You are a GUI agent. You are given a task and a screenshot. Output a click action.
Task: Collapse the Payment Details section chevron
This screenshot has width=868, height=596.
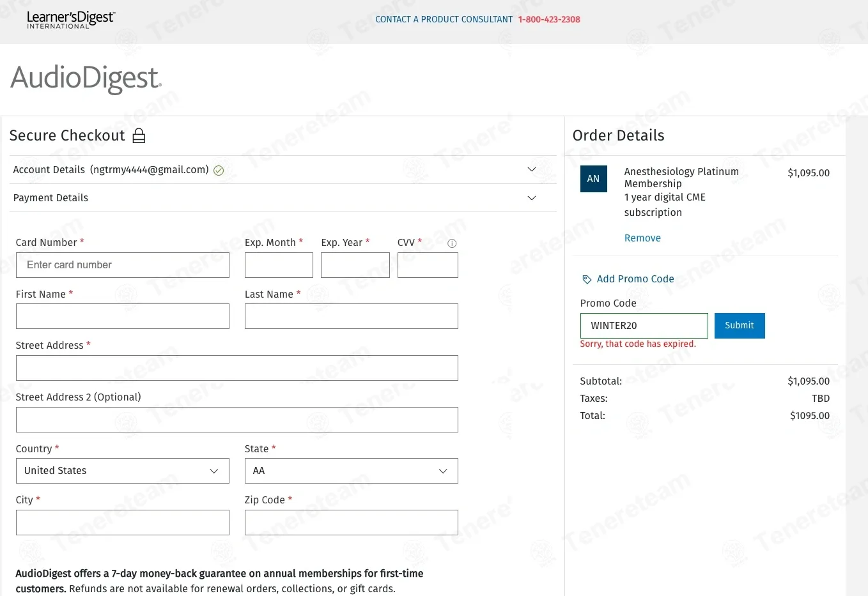pyautogui.click(x=531, y=198)
